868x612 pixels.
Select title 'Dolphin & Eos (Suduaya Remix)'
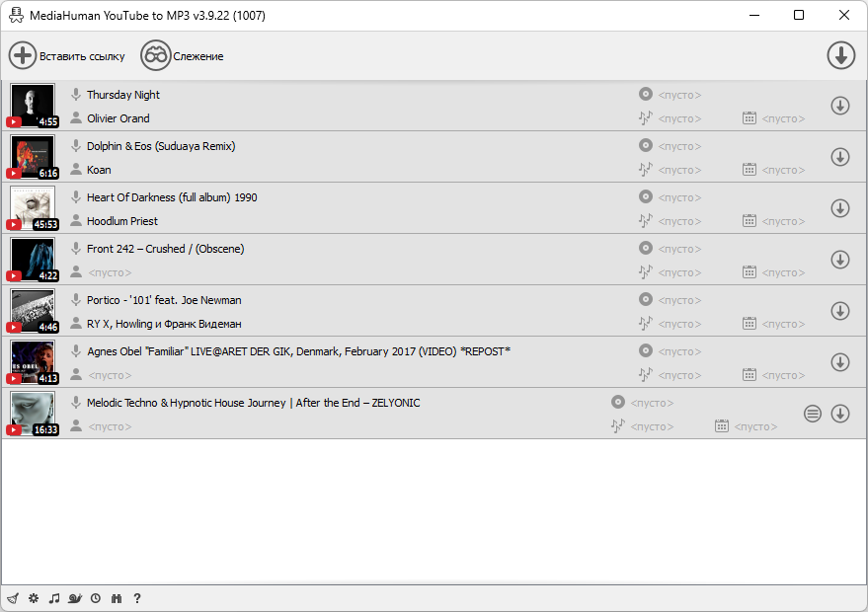[161, 146]
